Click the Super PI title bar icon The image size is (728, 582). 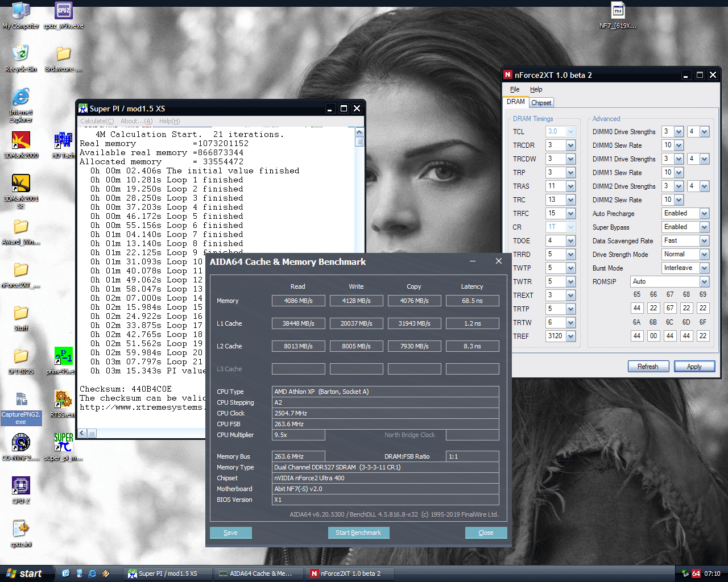(x=83, y=108)
